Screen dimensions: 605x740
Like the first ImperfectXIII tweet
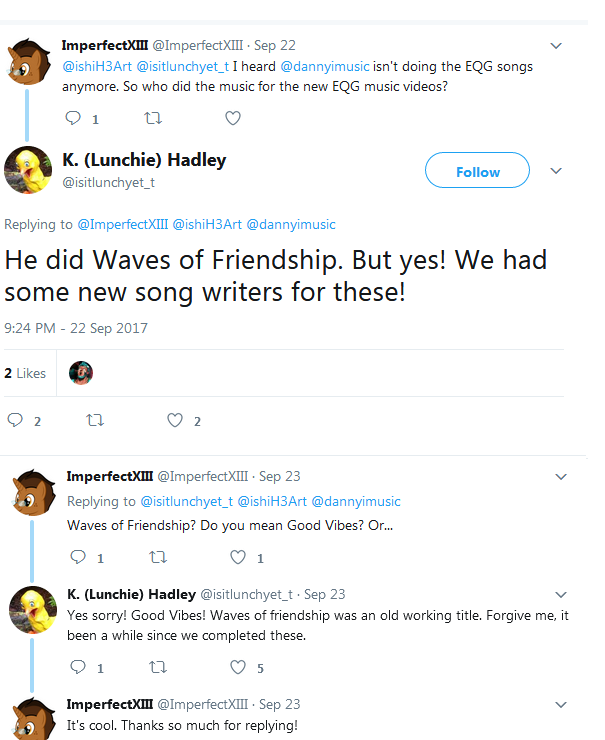(232, 118)
